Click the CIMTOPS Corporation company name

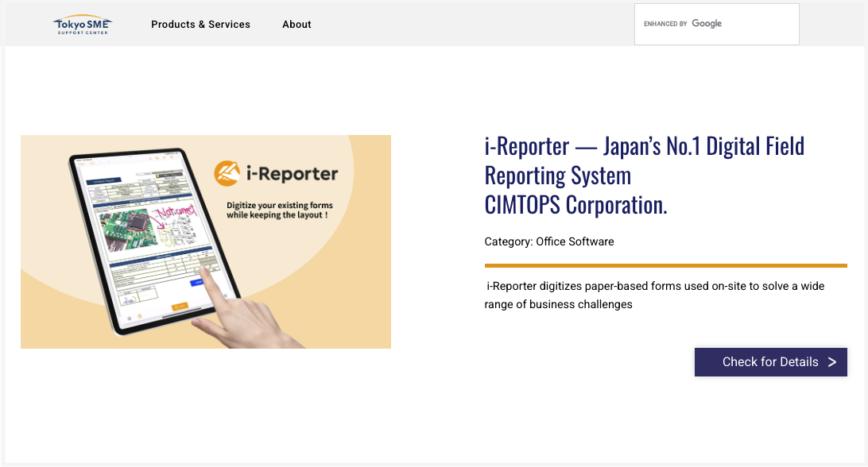click(575, 205)
